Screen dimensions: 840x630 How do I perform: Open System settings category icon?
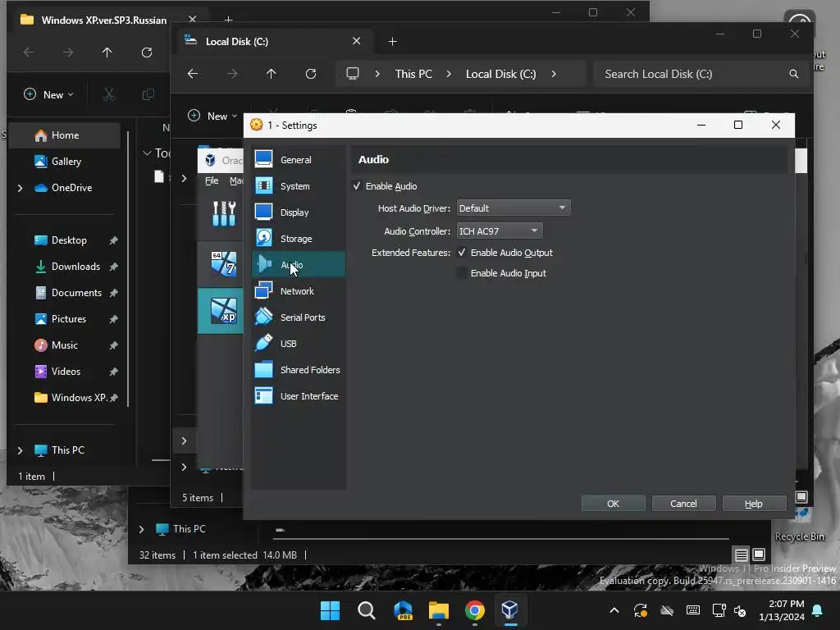[263, 186]
